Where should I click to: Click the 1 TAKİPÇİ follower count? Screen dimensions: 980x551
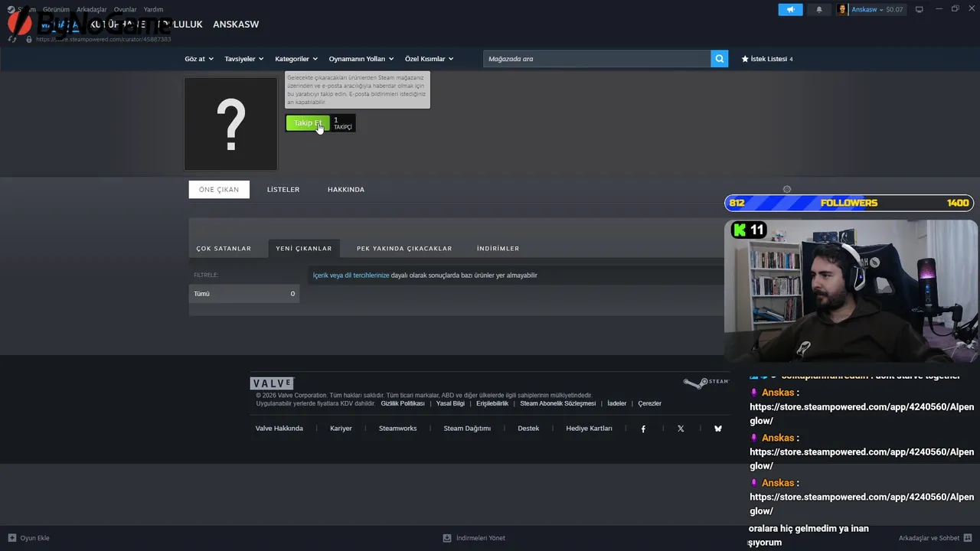point(343,123)
